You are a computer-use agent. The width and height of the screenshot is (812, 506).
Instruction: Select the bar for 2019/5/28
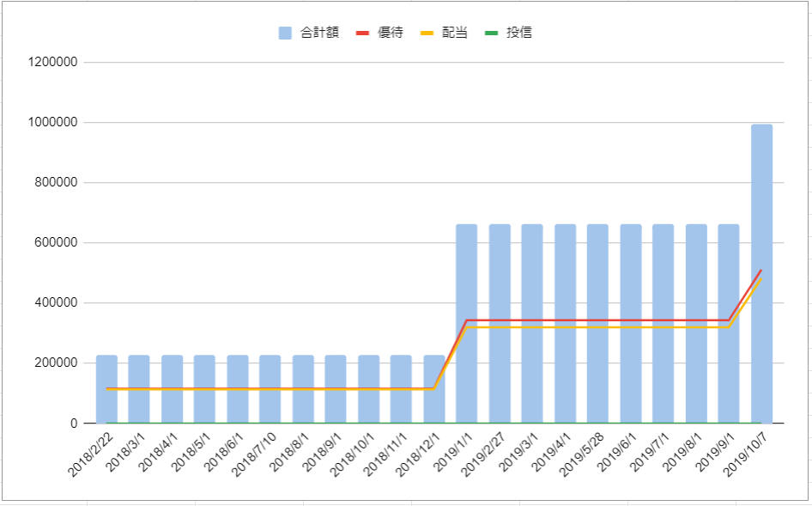tap(597, 324)
